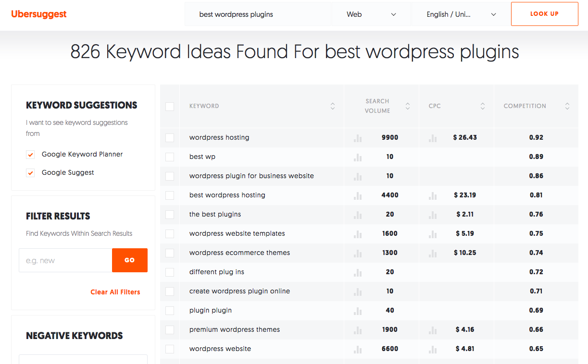Open CPC chart icon for premium wordpress themes

pyautogui.click(x=433, y=330)
